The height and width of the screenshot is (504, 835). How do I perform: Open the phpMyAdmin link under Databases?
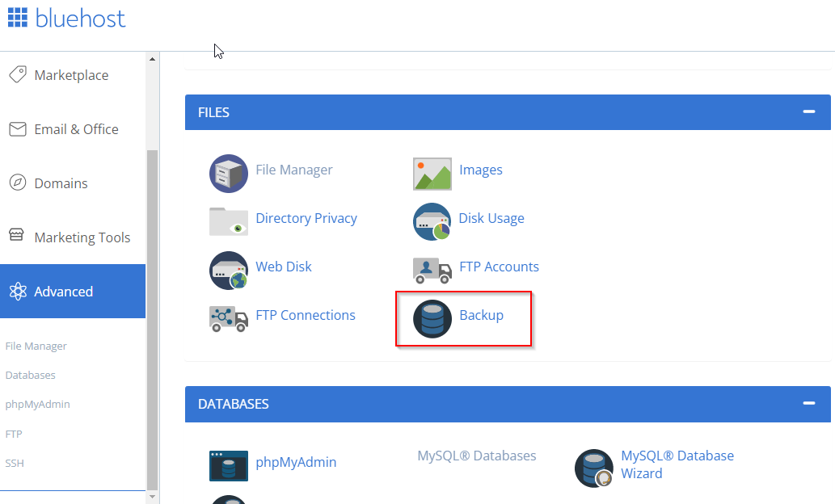click(296, 462)
